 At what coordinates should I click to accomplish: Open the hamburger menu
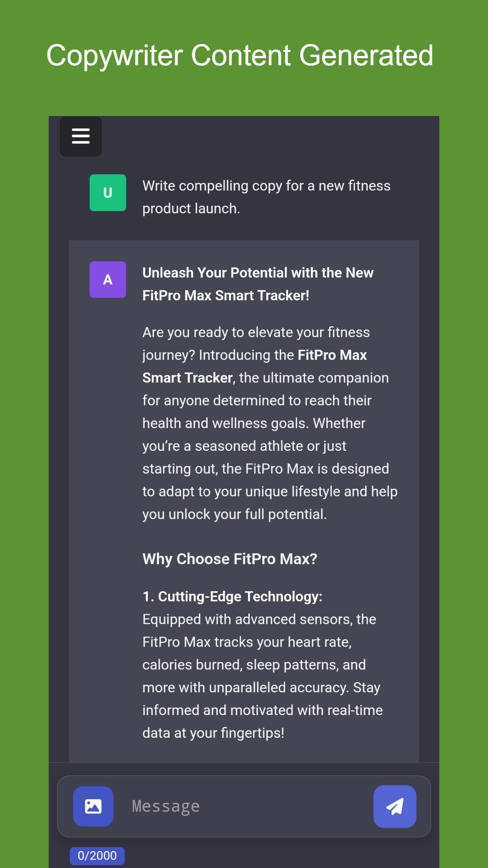[81, 136]
